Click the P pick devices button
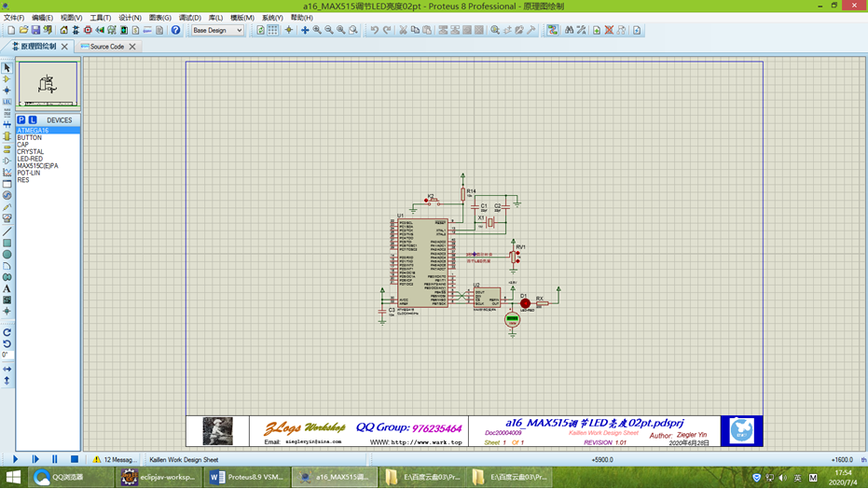 (x=21, y=119)
